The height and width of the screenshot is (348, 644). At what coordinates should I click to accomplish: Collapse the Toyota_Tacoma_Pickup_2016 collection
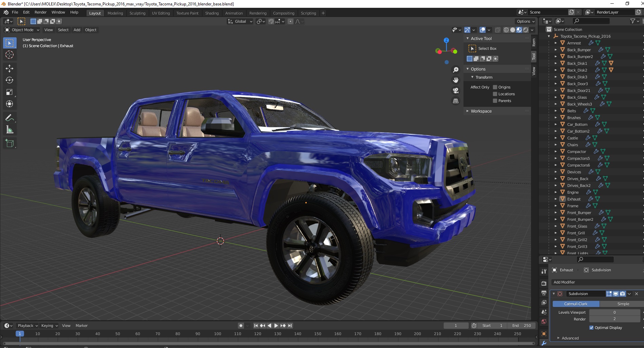[549, 36]
